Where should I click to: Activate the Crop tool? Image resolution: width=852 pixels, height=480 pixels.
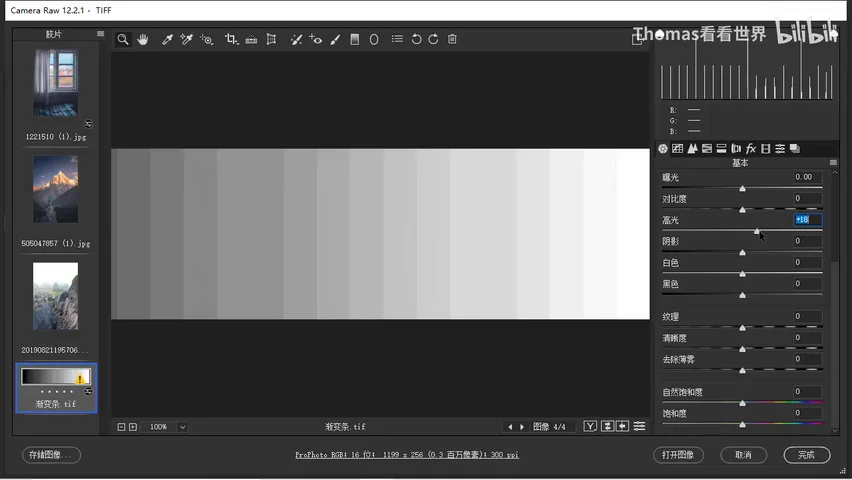(231, 39)
